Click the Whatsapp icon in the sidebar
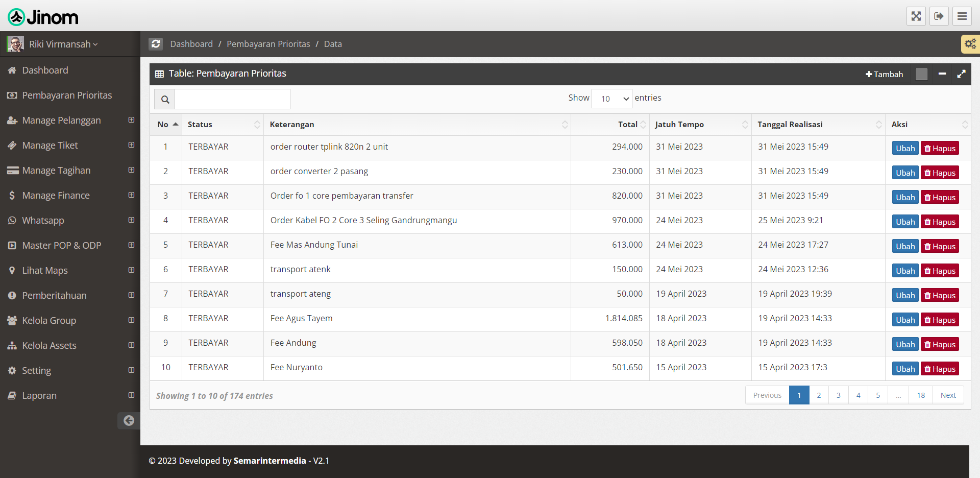 click(12, 221)
